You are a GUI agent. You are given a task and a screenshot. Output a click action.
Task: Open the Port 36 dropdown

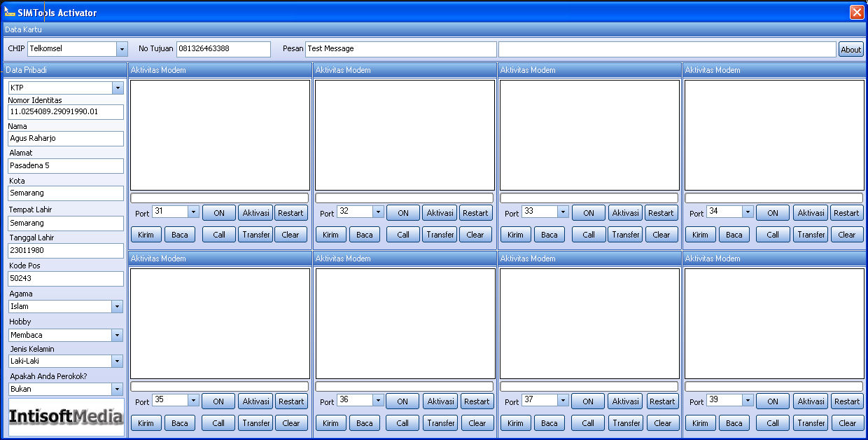point(378,400)
